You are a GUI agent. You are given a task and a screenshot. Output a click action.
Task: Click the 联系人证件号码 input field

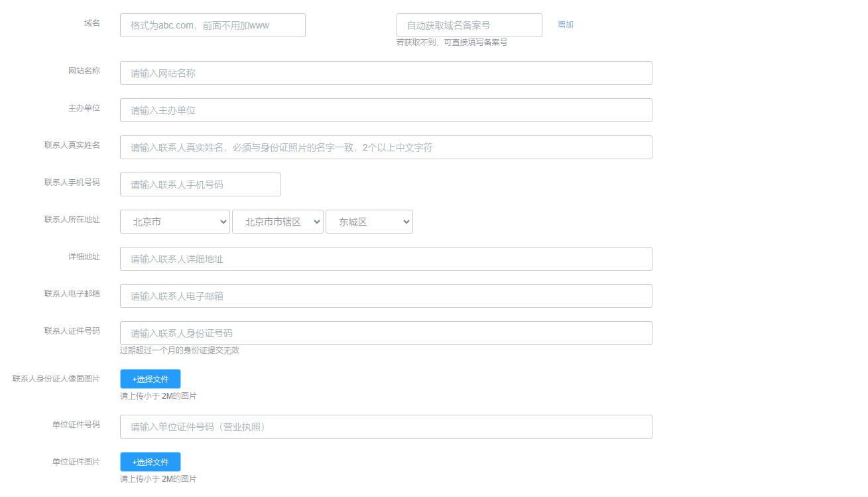(x=386, y=333)
